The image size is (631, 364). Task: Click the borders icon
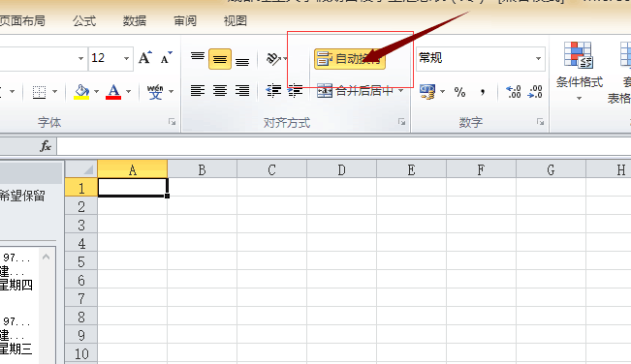point(39,92)
